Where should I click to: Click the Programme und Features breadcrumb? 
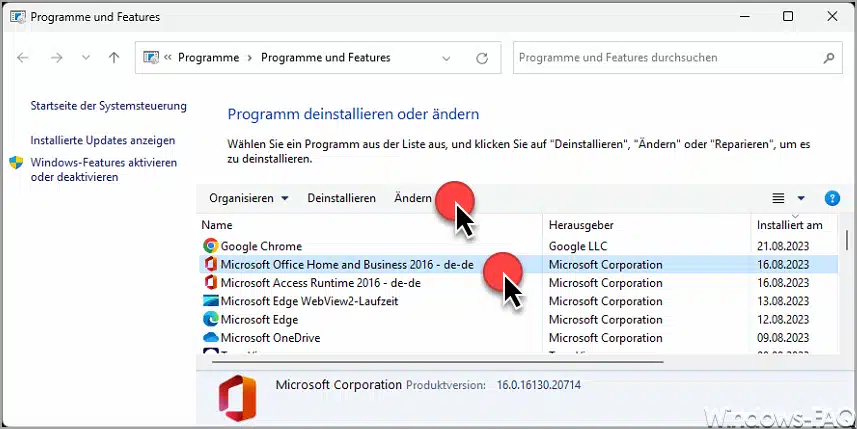pyautogui.click(x=326, y=57)
